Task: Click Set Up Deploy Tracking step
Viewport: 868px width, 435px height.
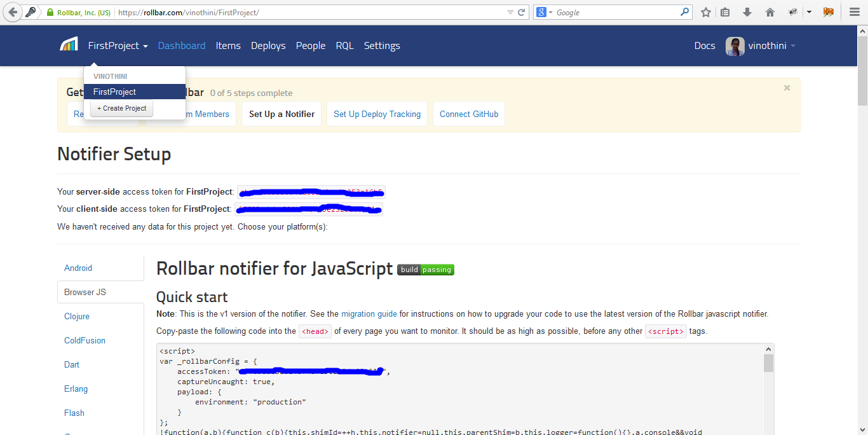Action: tap(377, 114)
